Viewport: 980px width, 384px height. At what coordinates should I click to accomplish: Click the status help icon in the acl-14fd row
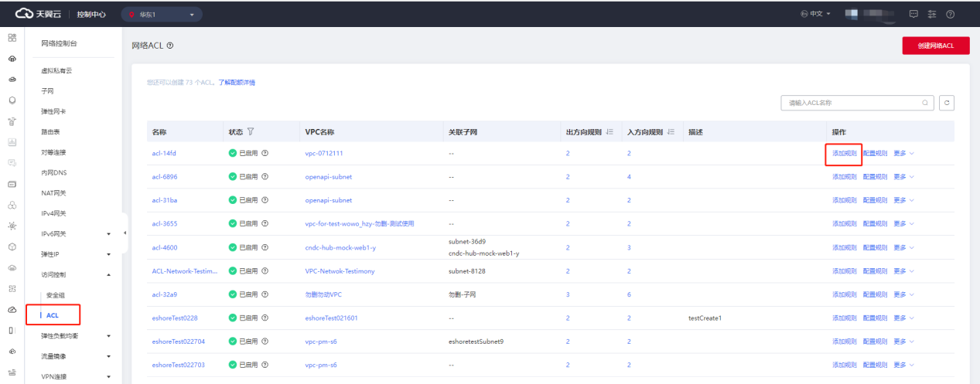coord(265,154)
